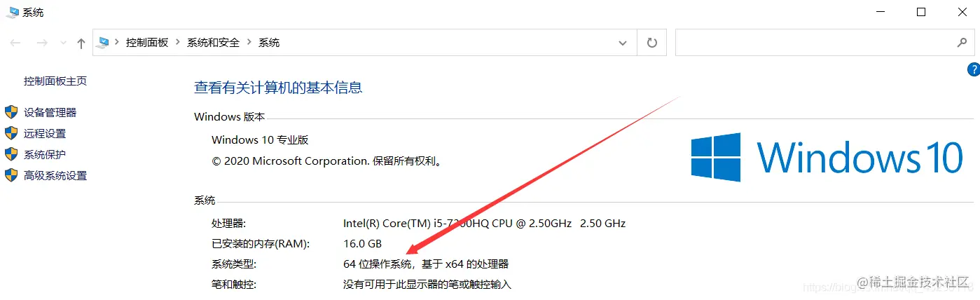Select 系统和安全 in the breadcrumb path

point(213,43)
